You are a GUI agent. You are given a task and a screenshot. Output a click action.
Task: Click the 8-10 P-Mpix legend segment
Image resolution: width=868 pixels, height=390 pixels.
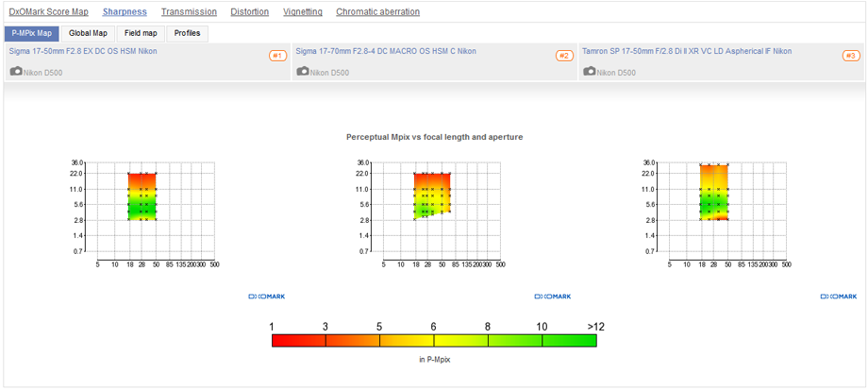(515, 341)
